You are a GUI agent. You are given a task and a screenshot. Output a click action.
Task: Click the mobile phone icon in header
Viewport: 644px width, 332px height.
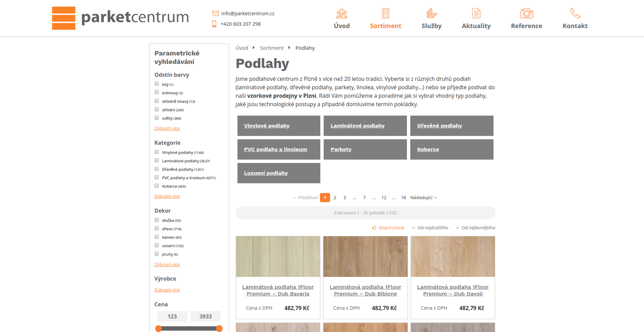point(214,24)
